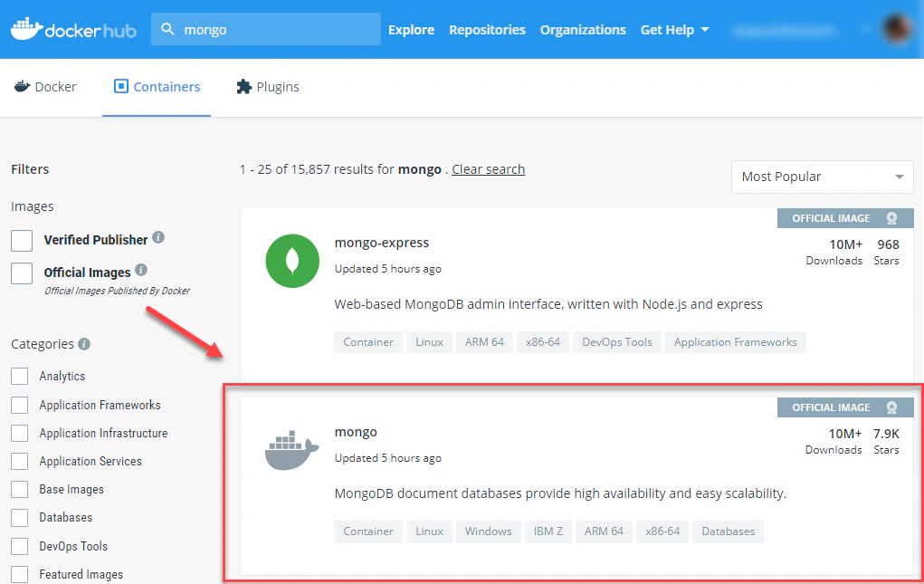Check the Databases category filter
Screen dimensions: 924x584
coord(19,517)
